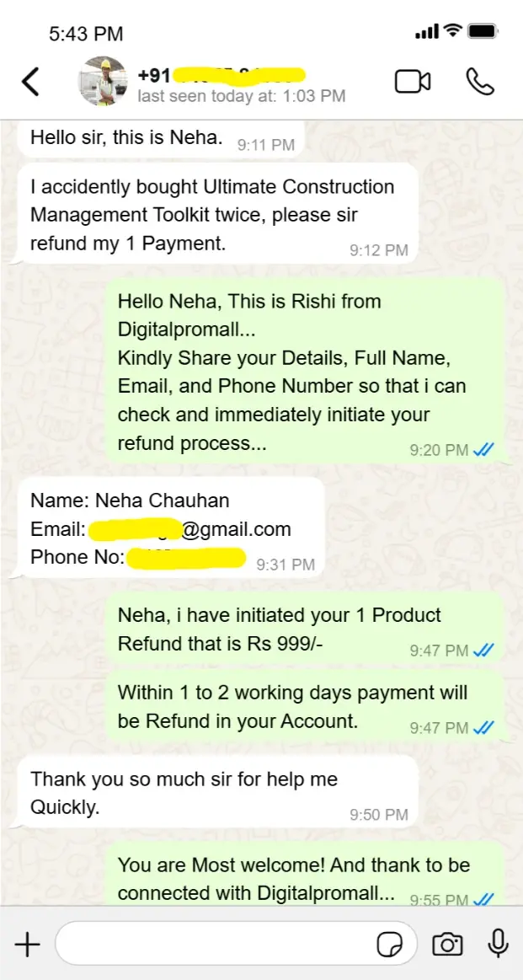This screenshot has width=523, height=980.
Task: Open attachments with the plus icon
Action: coord(26,944)
